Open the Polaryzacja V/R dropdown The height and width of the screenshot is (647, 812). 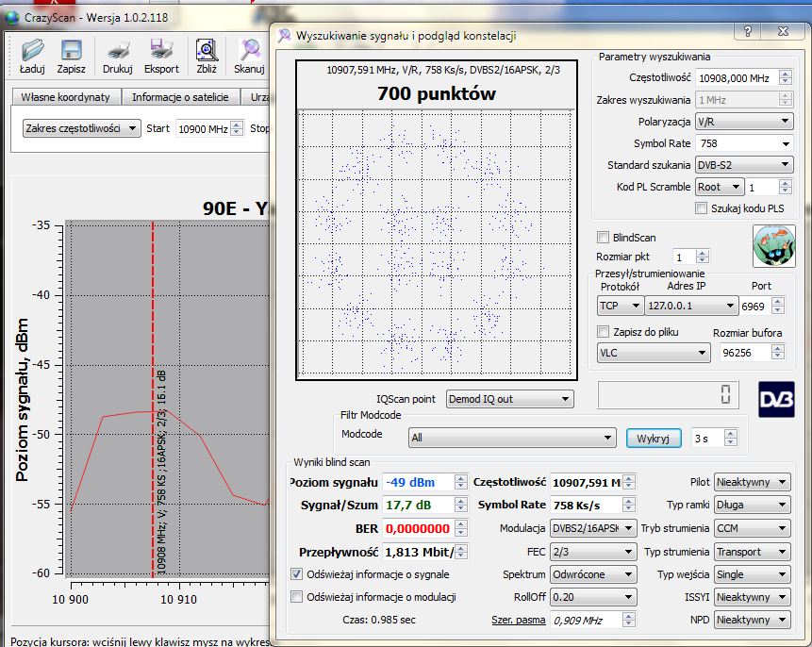coord(744,122)
